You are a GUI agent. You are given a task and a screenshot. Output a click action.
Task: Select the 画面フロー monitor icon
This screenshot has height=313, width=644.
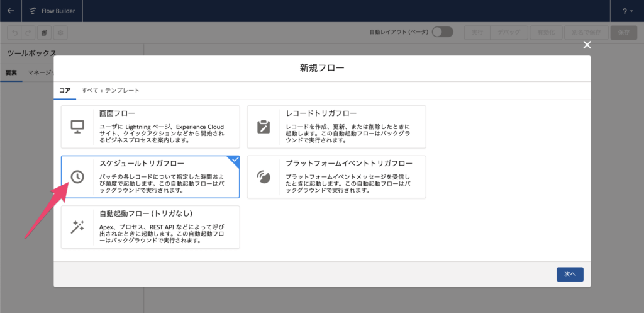pyautogui.click(x=77, y=127)
